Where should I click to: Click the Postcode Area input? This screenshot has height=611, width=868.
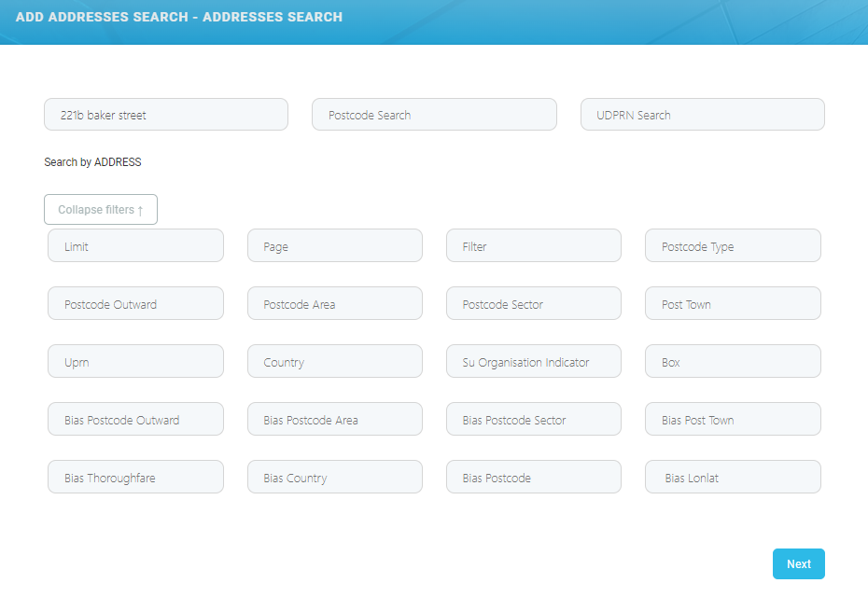click(334, 304)
